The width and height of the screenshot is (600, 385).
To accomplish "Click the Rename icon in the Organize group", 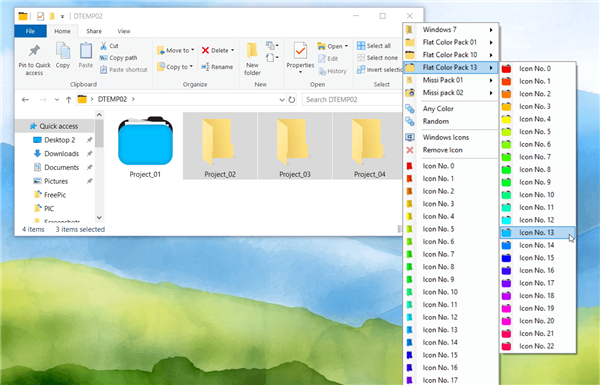I will pos(205,67).
